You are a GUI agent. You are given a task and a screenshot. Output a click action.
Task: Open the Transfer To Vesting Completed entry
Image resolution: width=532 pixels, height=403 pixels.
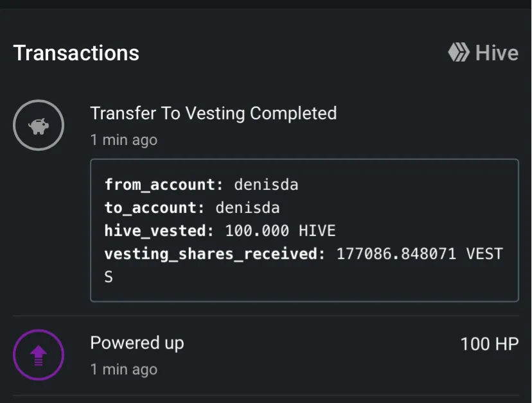pos(213,114)
